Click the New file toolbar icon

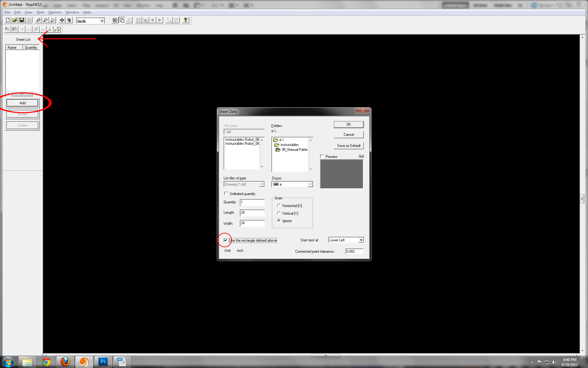pyautogui.click(x=8, y=20)
